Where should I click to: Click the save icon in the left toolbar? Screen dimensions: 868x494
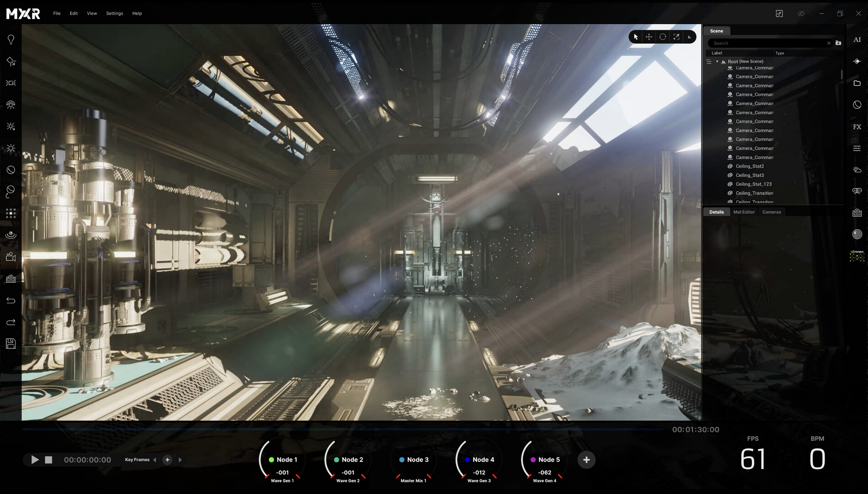[11, 344]
